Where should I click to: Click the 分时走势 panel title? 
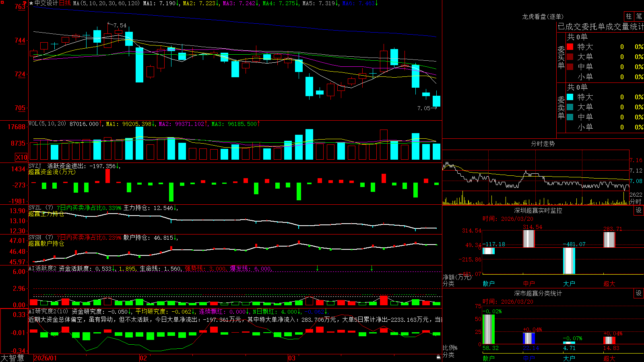click(x=543, y=144)
